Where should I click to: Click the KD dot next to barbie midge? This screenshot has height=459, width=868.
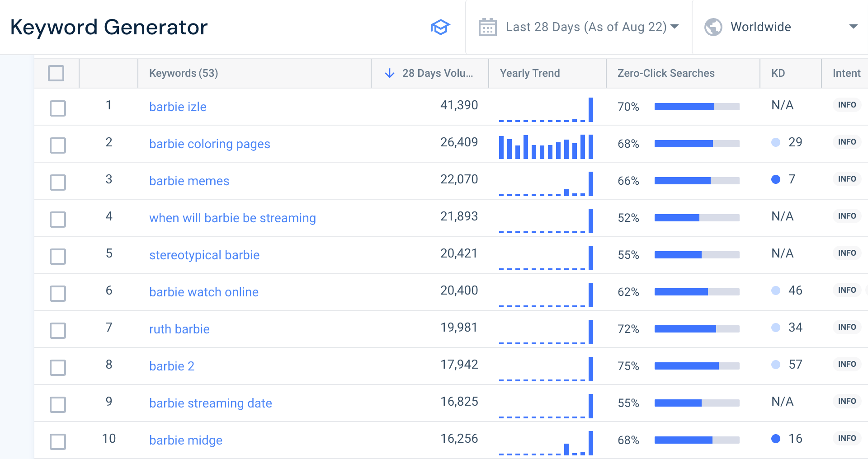[x=776, y=438]
